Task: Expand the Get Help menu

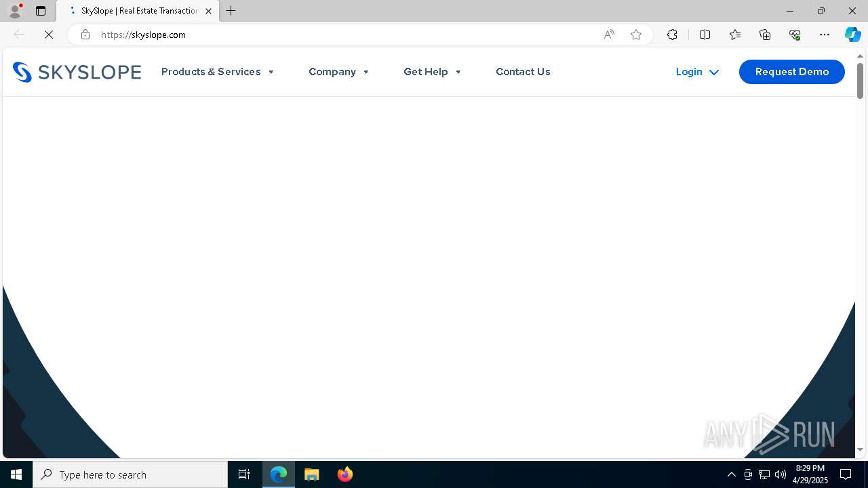Action: click(433, 72)
